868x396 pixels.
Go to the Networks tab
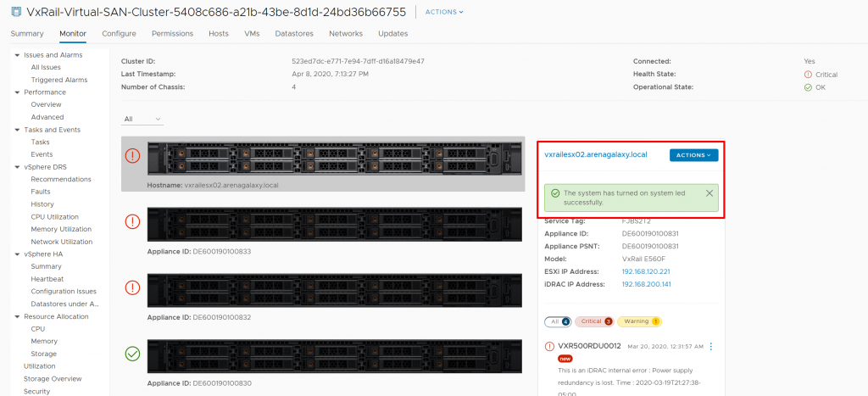(346, 34)
